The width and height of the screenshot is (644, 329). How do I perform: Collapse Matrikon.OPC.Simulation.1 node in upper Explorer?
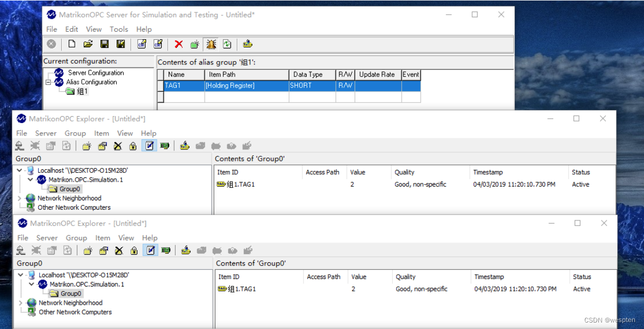point(30,180)
